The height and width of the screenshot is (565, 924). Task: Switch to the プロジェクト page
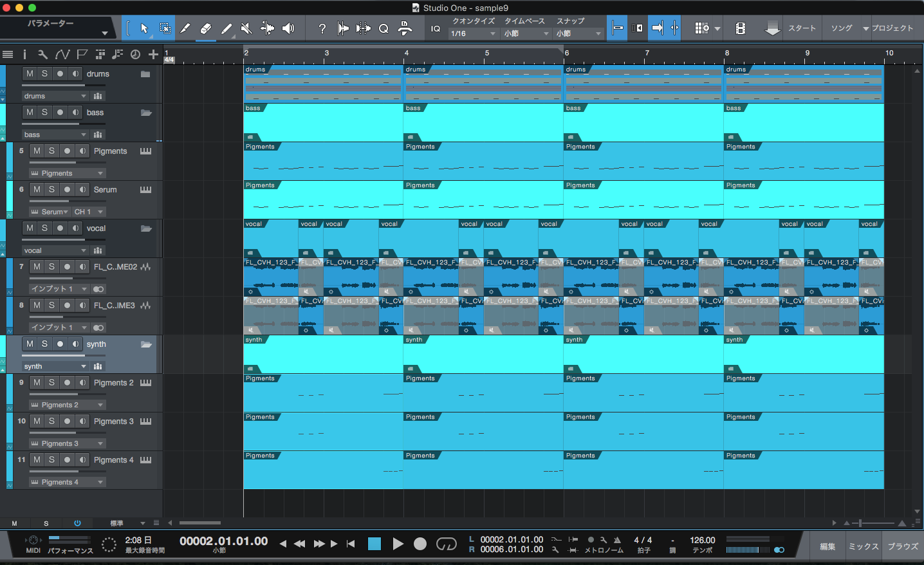[x=892, y=28]
